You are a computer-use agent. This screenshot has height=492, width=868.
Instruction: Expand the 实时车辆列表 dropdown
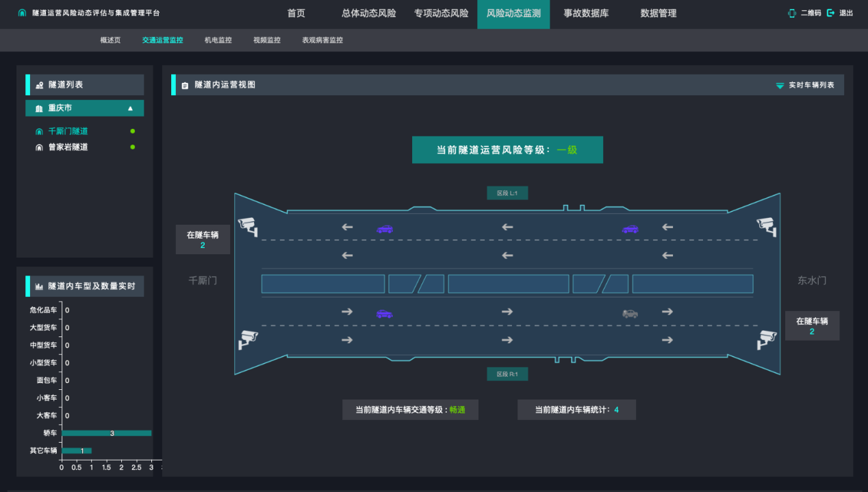[x=780, y=86]
